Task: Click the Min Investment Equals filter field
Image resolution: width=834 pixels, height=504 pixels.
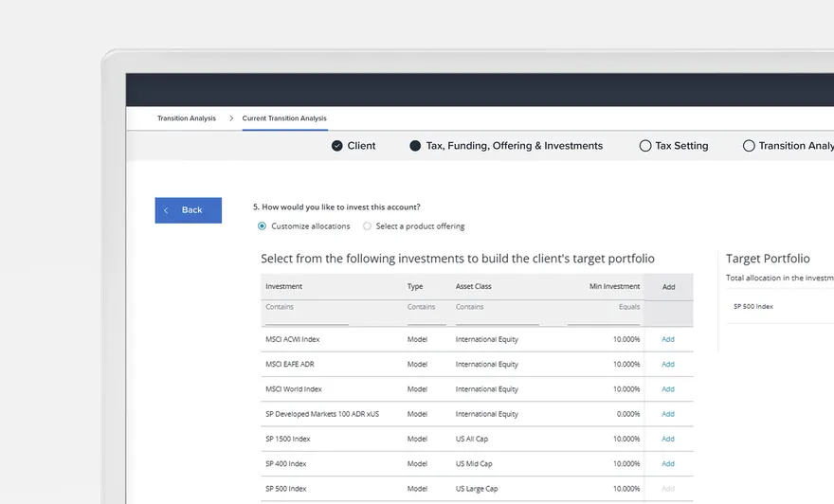Action: [x=604, y=314]
